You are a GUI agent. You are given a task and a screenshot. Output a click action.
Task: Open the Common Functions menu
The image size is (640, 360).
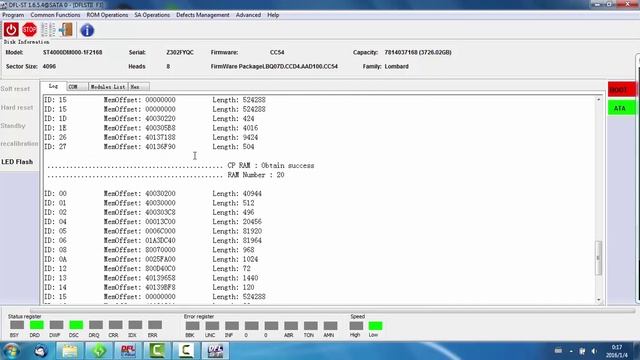55,15
